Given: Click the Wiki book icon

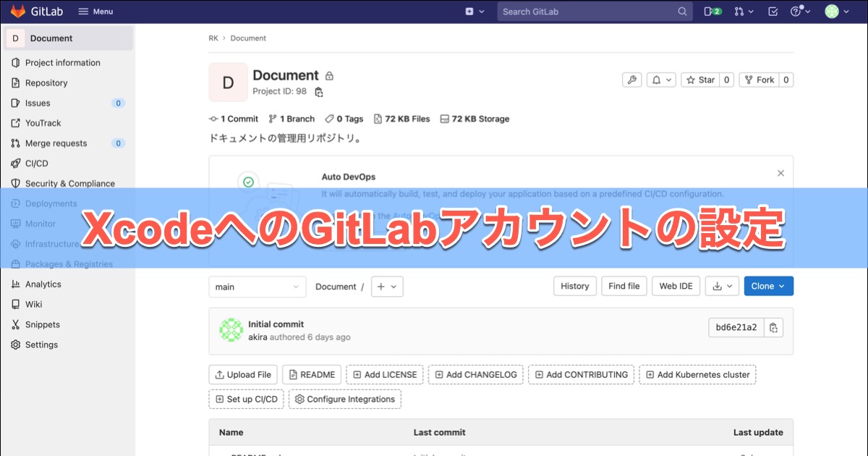Looking at the screenshot, I should [16, 305].
